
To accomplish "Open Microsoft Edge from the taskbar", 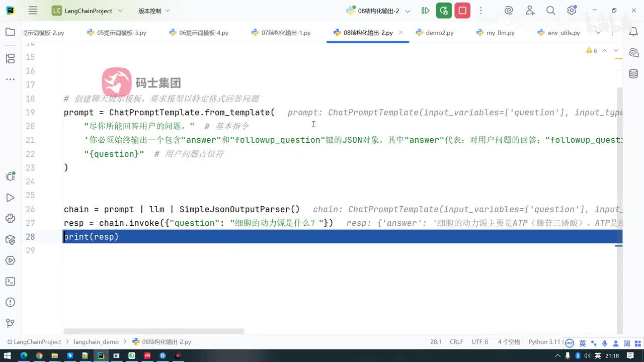I will point(24,355).
